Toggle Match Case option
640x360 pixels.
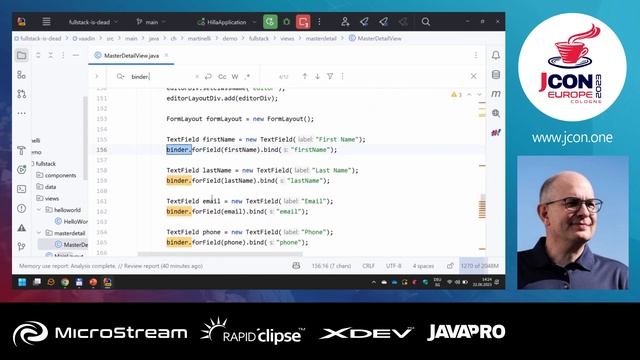[222, 76]
